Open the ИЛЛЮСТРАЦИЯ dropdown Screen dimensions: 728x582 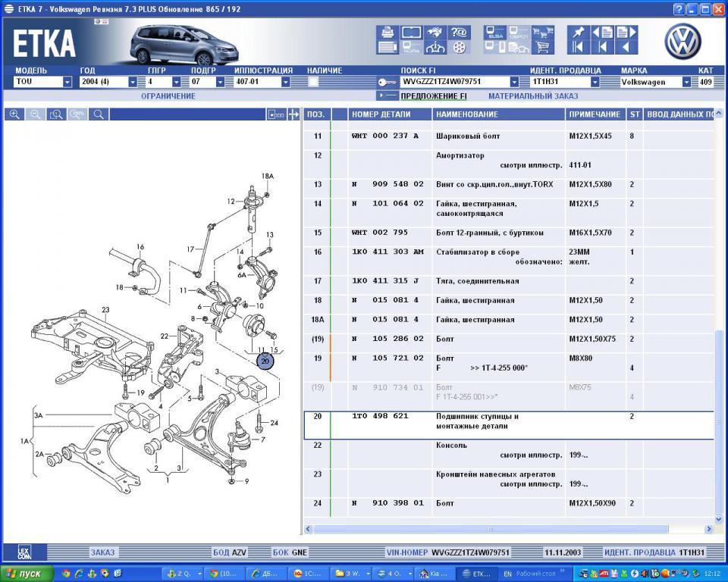coord(286,82)
